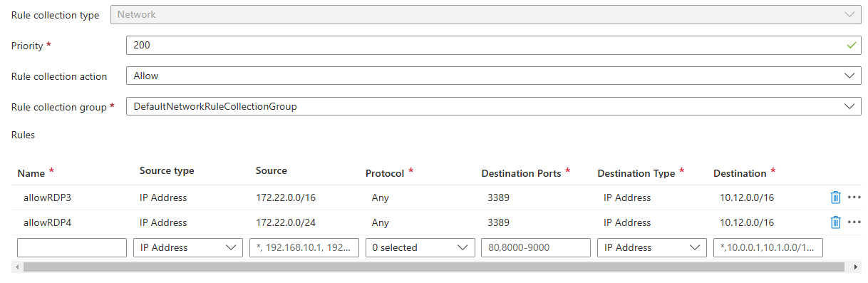Delete the allowRDP3 rule with trash icon
This screenshot has width=868, height=283.
[x=836, y=197]
